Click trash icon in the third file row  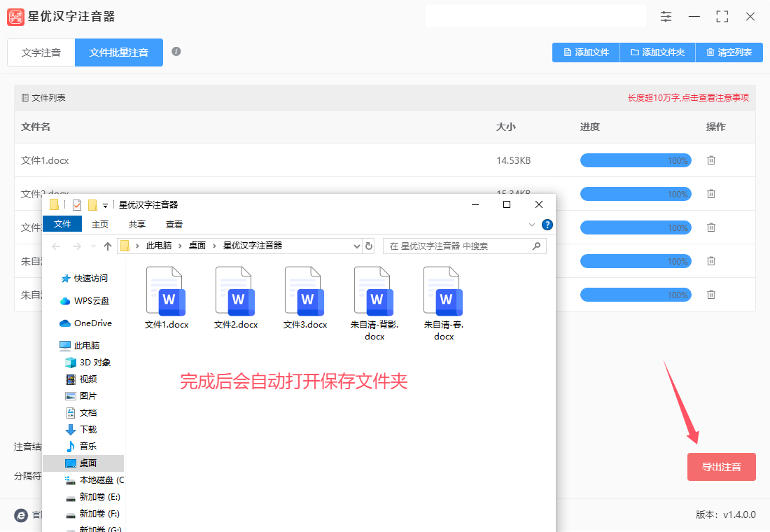pos(711,227)
